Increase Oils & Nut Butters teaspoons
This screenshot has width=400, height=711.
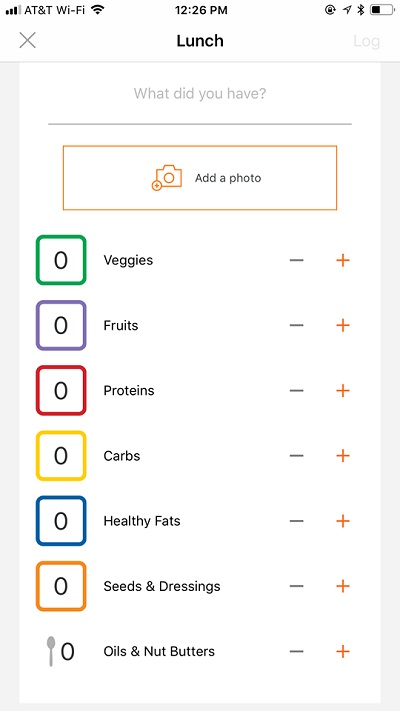pyautogui.click(x=343, y=652)
